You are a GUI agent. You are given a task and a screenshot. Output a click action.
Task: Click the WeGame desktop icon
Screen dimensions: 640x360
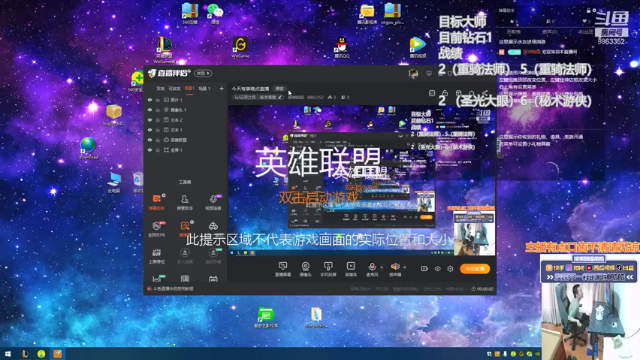tap(240, 47)
